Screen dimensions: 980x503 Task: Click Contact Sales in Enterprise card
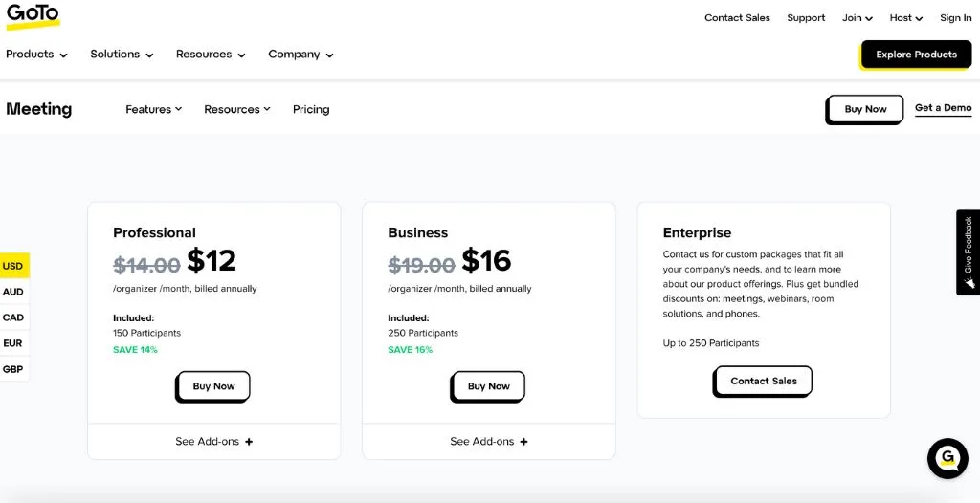tap(763, 381)
